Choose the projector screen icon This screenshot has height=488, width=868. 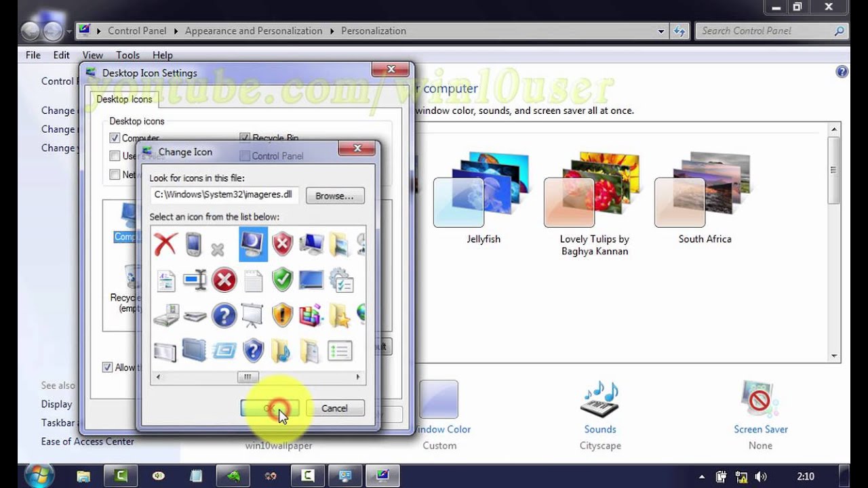253,315
